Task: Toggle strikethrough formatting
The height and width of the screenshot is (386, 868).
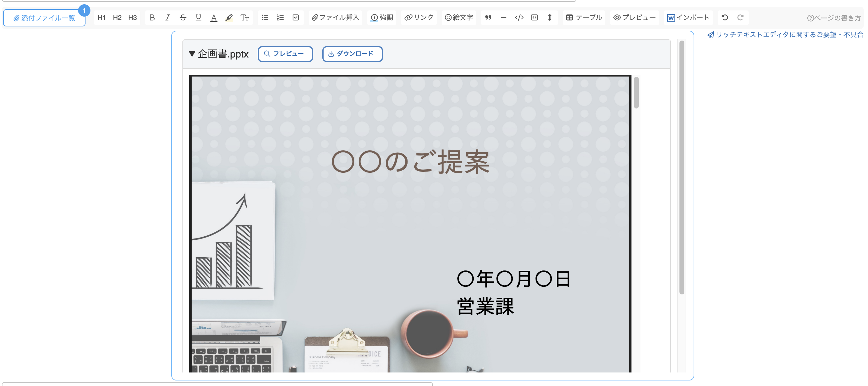Action: (x=183, y=18)
